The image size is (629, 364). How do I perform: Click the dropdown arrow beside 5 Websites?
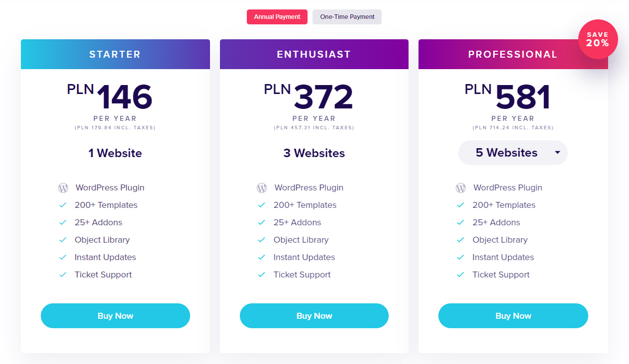point(557,153)
